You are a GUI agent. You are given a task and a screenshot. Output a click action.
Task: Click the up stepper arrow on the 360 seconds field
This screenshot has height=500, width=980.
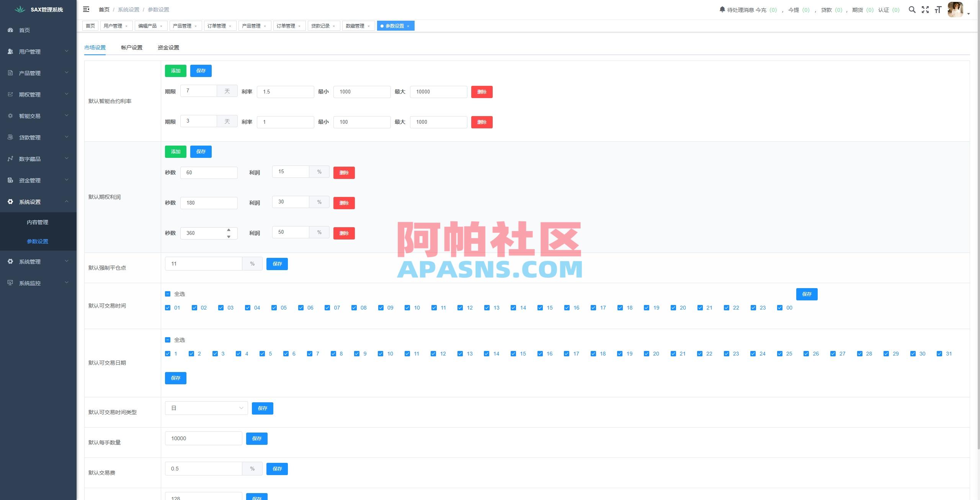point(229,230)
